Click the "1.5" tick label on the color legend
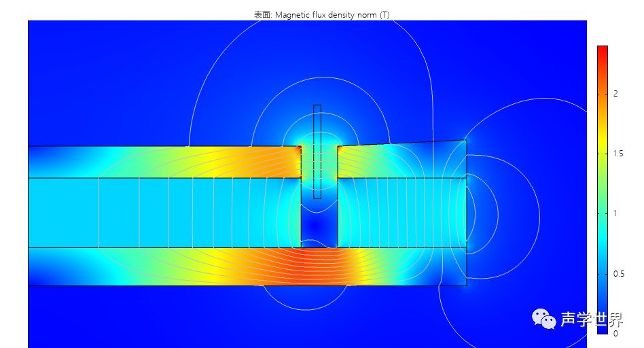644x348 pixels. (618, 154)
